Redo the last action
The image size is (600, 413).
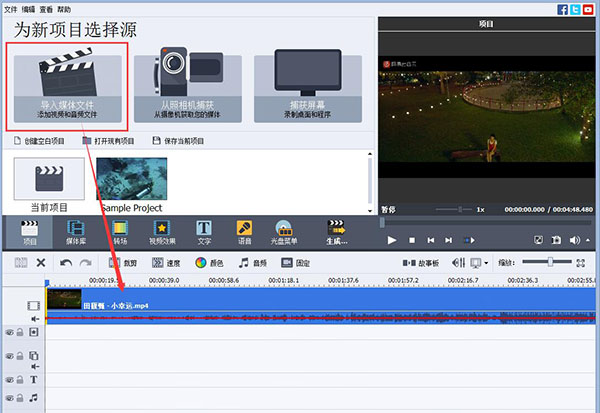(85, 263)
